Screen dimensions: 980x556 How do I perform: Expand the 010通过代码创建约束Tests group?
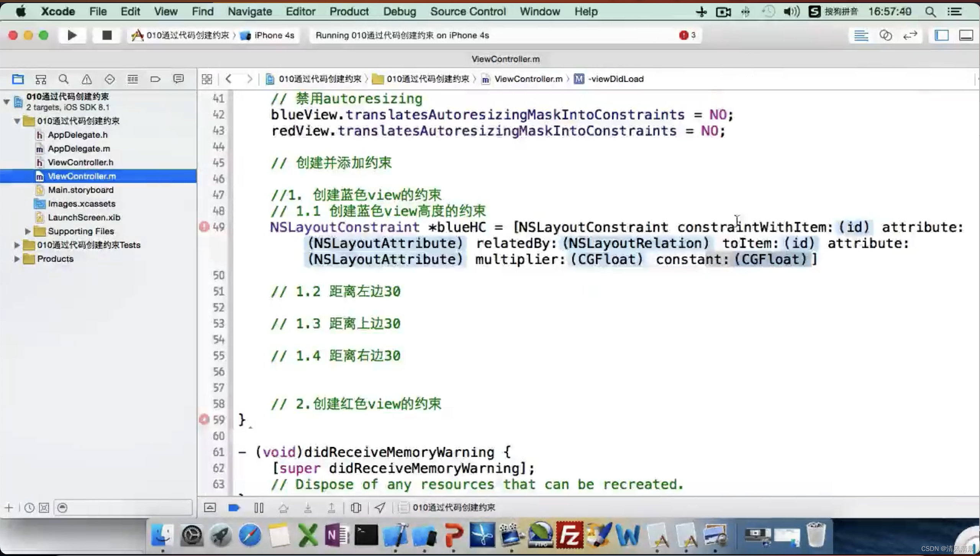pyautogui.click(x=17, y=245)
